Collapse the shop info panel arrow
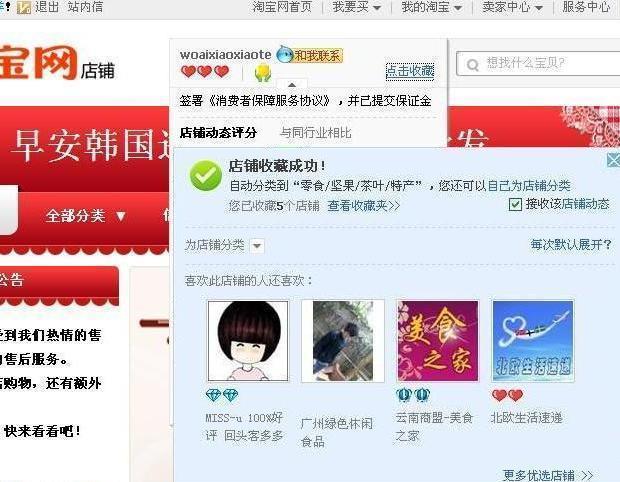This screenshot has height=482, width=620. (x=292, y=84)
